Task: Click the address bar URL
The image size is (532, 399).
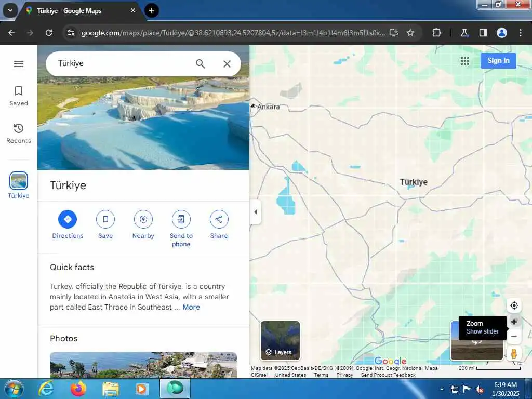Action: click(x=233, y=33)
